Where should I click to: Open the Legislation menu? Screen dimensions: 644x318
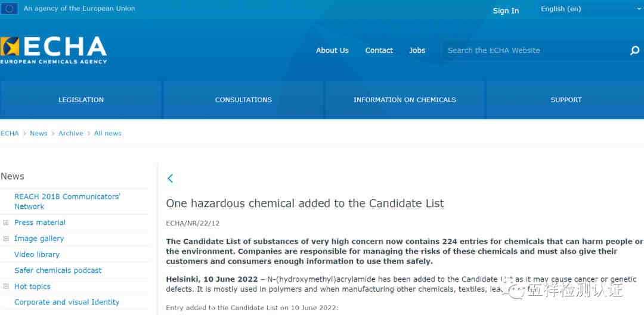click(x=81, y=100)
